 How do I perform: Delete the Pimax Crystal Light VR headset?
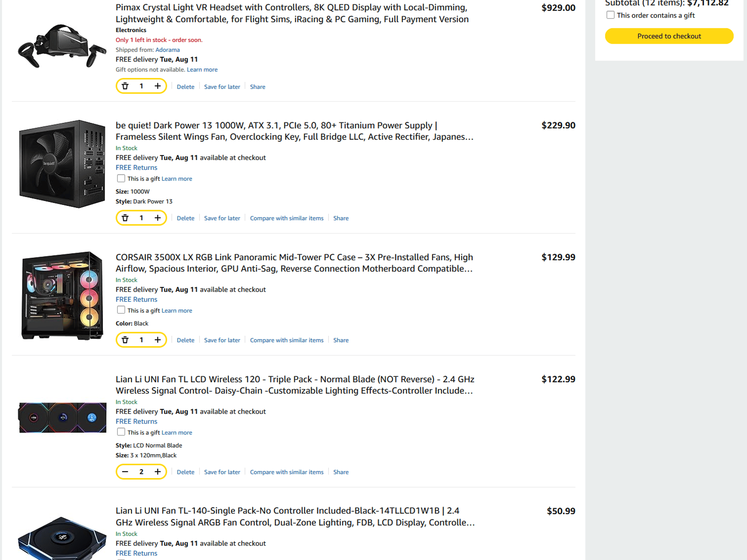pos(186,87)
